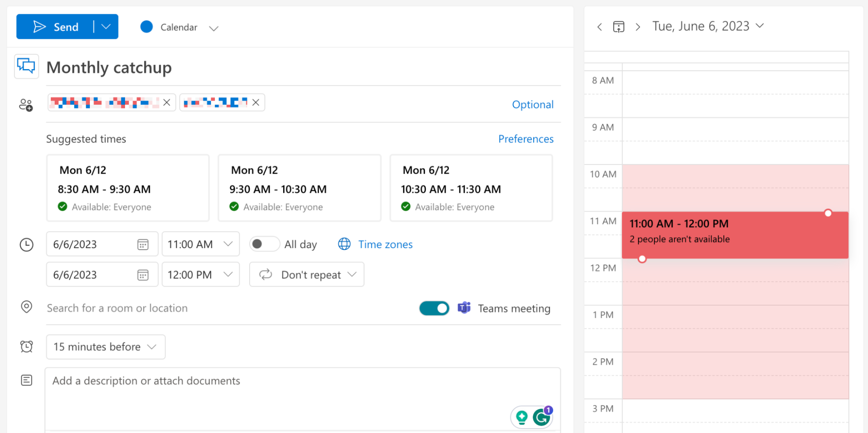This screenshot has width=868, height=433.
Task: Click the green lightbulb suggestion icon
Action: point(522,417)
